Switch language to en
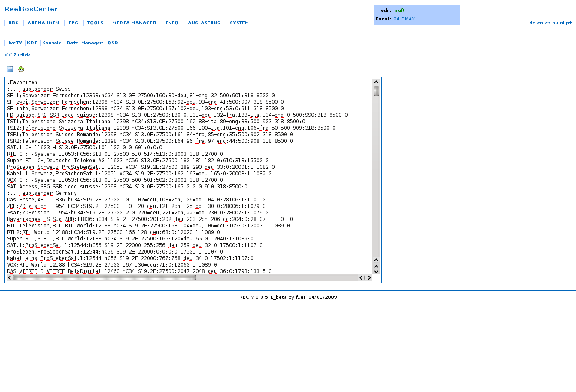 540,23
